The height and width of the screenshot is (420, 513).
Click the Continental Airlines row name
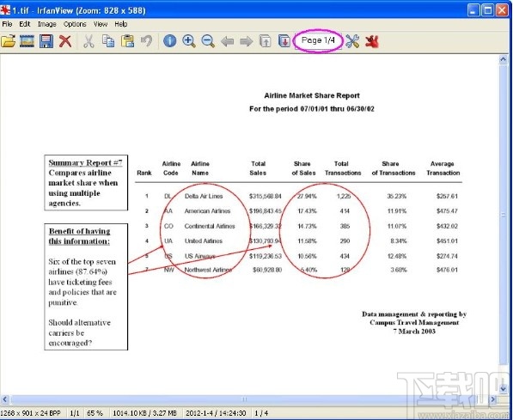(x=210, y=226)
